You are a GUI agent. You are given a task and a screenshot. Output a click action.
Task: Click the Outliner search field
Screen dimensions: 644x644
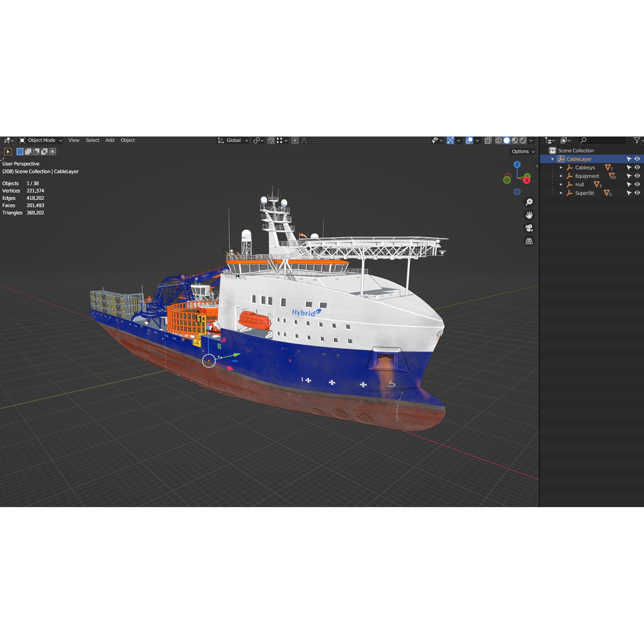click(602, 140)
